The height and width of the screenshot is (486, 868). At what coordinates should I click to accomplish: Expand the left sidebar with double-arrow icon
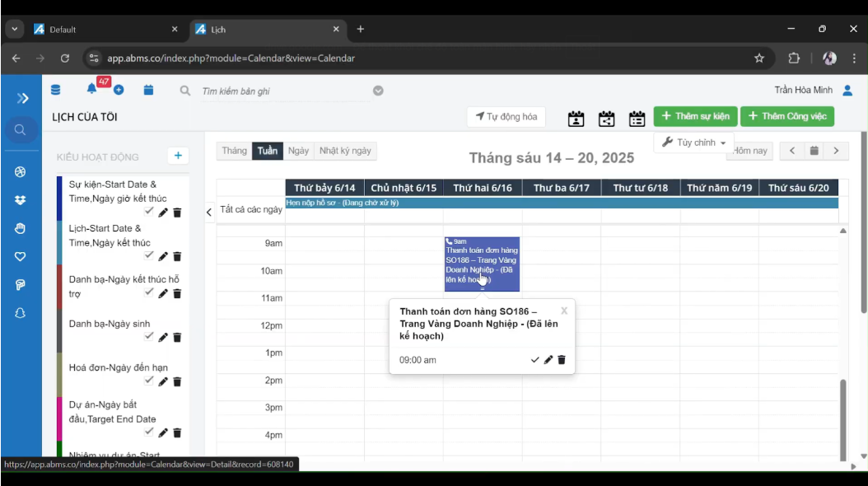click(x=21, y=97)
